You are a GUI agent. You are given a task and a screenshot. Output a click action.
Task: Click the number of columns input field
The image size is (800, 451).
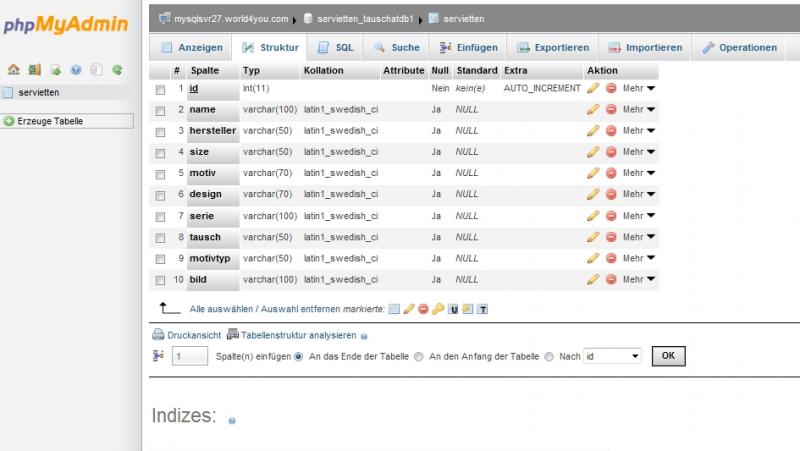[x=190, y=356]
